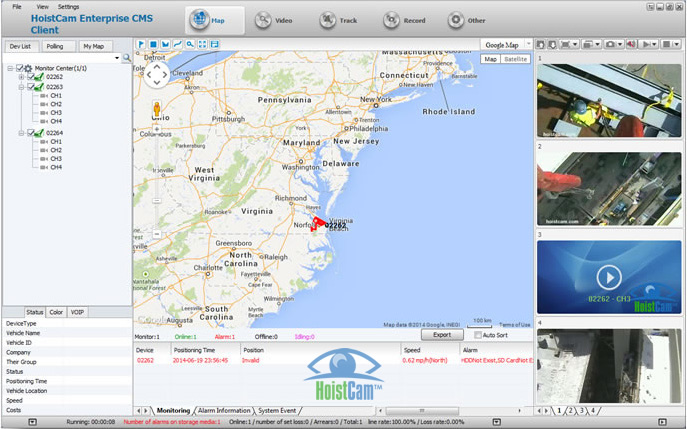Select video pane 1 thumbnail
This screenshot has height=429, width=687.
[609, 100]
